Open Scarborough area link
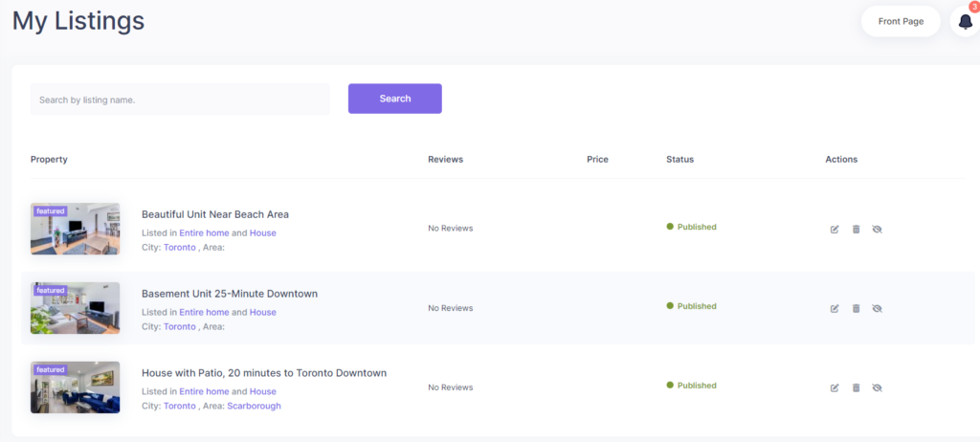 254,406
